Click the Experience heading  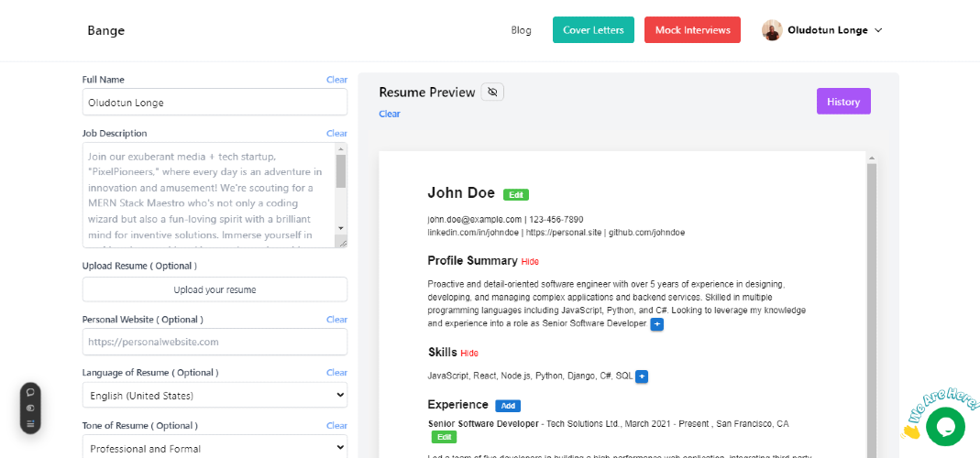(x=457, y=405)
